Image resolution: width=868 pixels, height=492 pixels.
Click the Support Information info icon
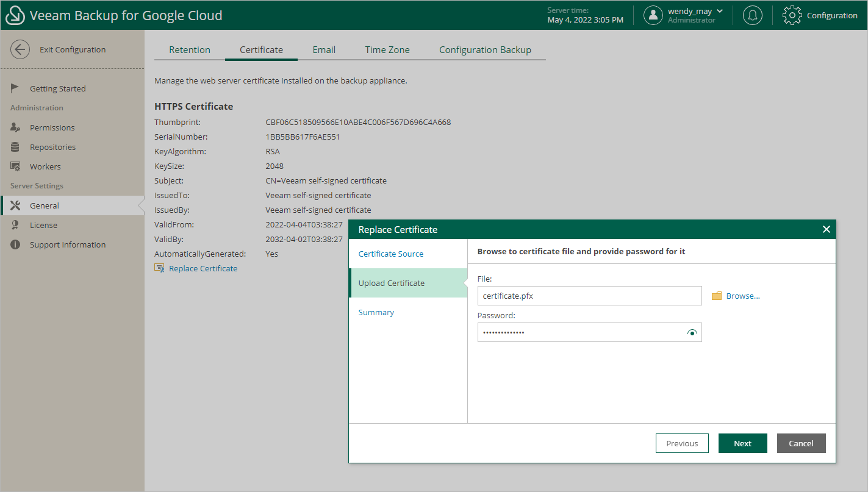point(15,244)
